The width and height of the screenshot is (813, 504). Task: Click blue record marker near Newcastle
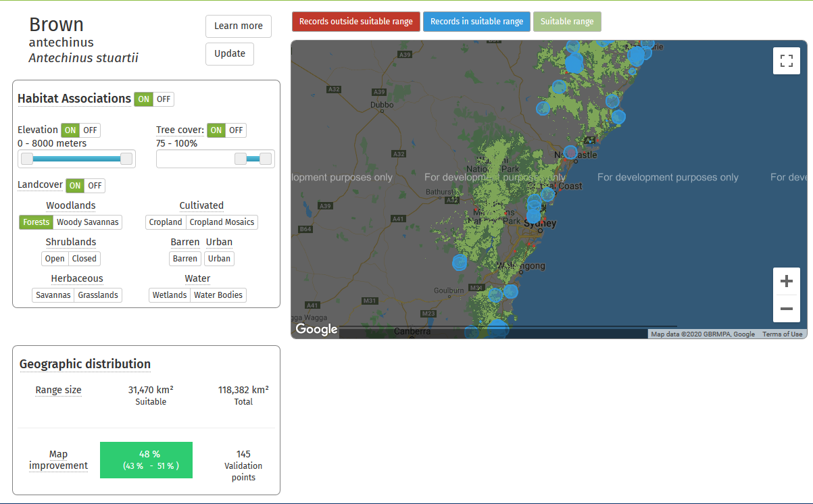(x=570, y=153)
